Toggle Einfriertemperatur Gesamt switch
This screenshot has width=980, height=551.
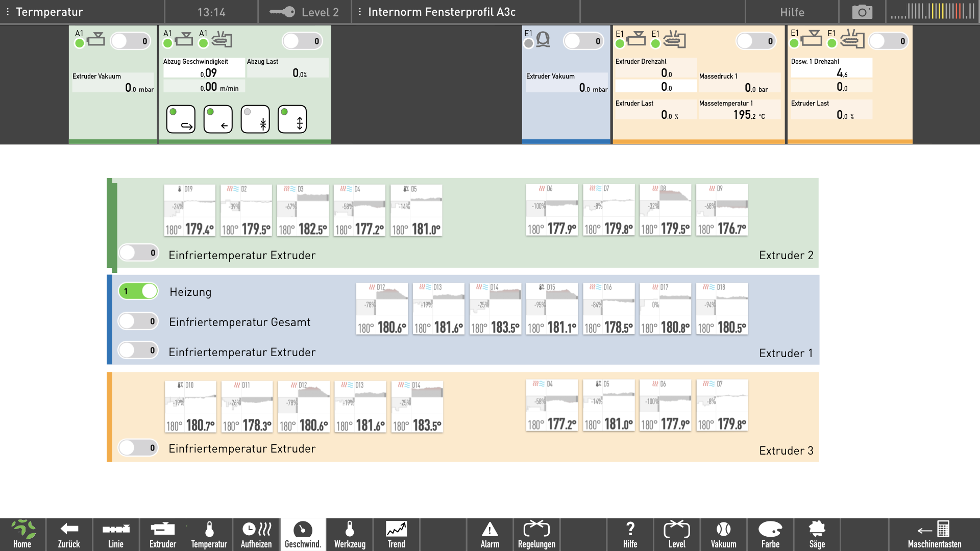pos(138,321)
